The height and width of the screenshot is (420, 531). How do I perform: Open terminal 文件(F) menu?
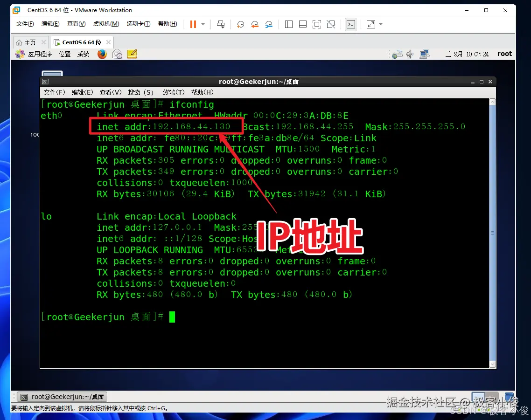click(x=54, y=92)
